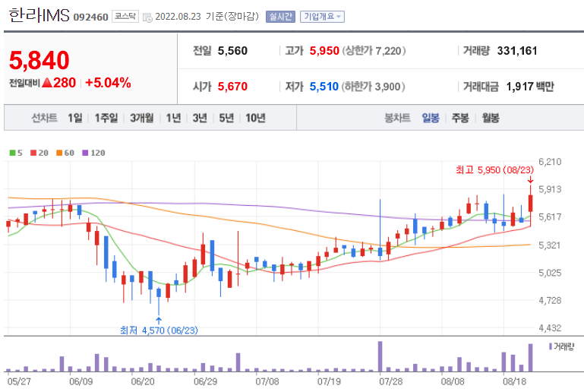Click the purple 120-day average swatch
The width and height of the screenshot is (584, 392).
(x=85, y=153)
